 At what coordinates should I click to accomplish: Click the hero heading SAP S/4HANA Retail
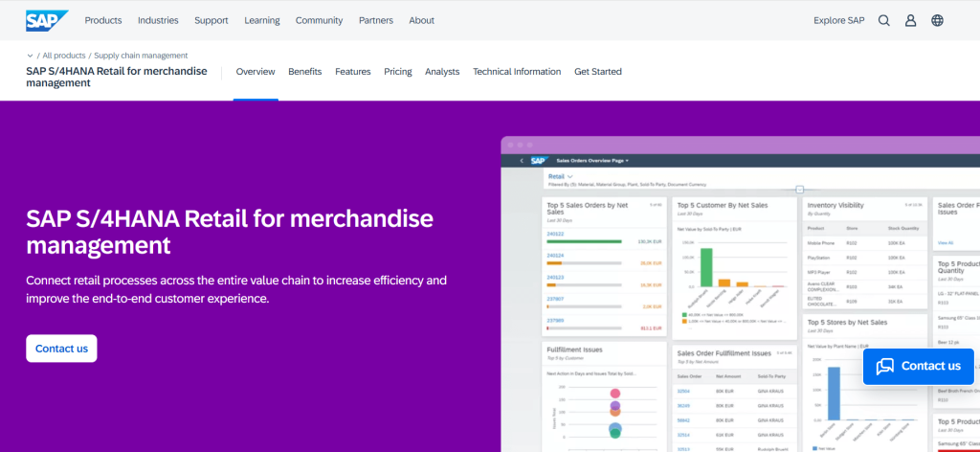(230, 232)
